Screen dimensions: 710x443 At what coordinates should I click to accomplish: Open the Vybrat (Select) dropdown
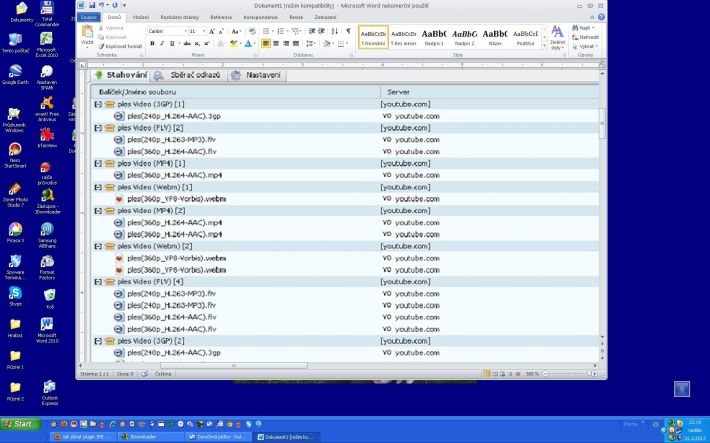click(x=585, y=46)
